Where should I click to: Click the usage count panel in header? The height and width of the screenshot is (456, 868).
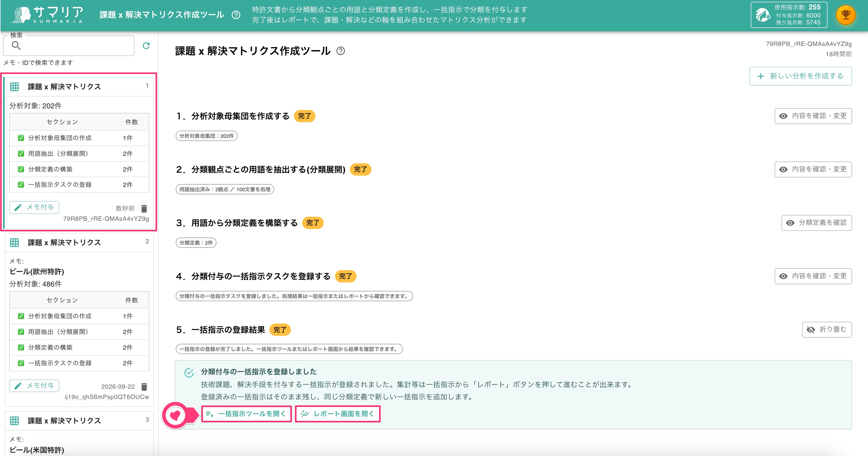click(789, 15)
